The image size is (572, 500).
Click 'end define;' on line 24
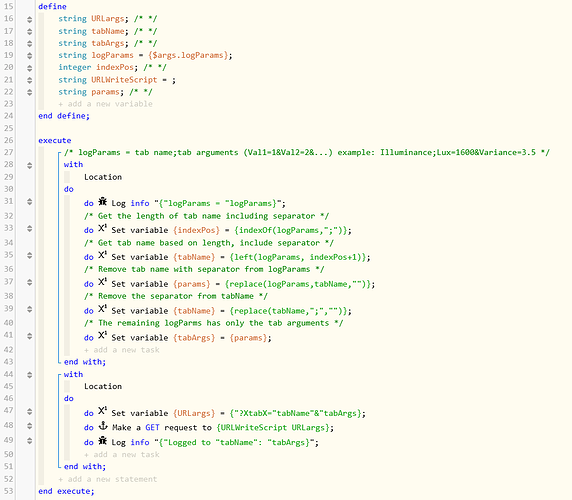(64, 116)
